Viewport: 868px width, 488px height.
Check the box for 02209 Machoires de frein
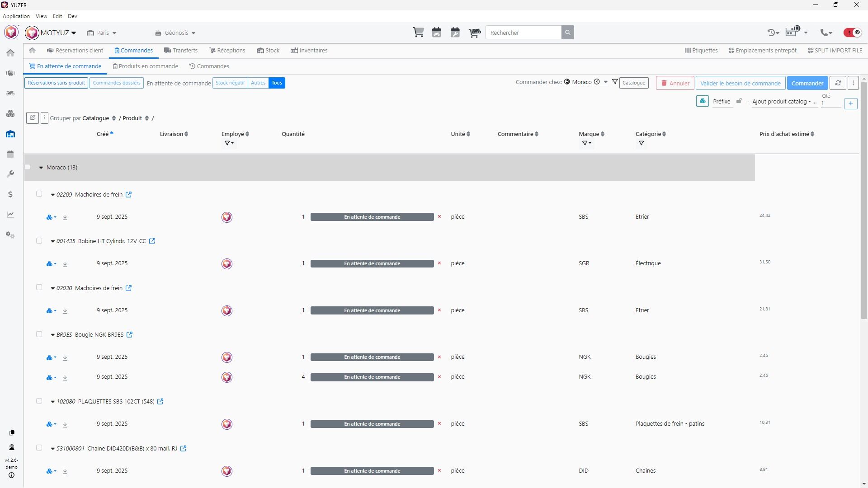pyautogui.click(x=39, y=194)
